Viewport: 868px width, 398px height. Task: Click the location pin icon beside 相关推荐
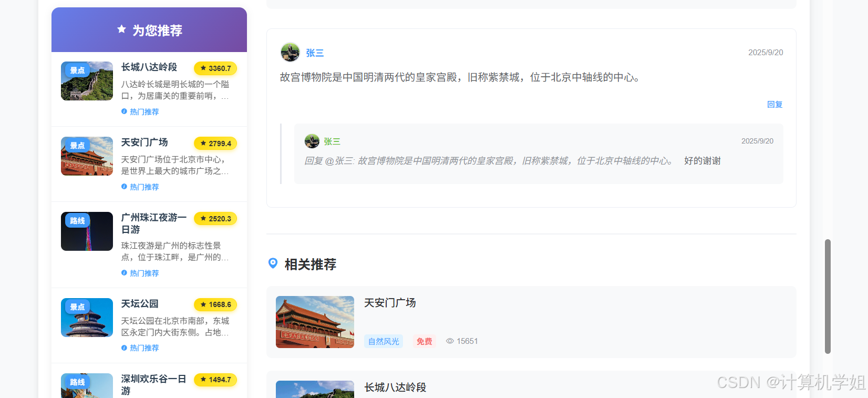coord(273,263)
